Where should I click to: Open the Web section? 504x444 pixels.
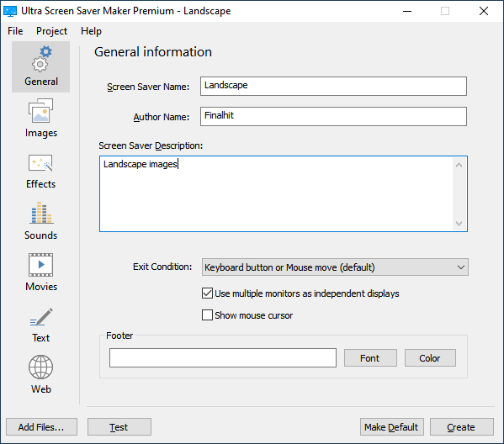click(41, 374)
